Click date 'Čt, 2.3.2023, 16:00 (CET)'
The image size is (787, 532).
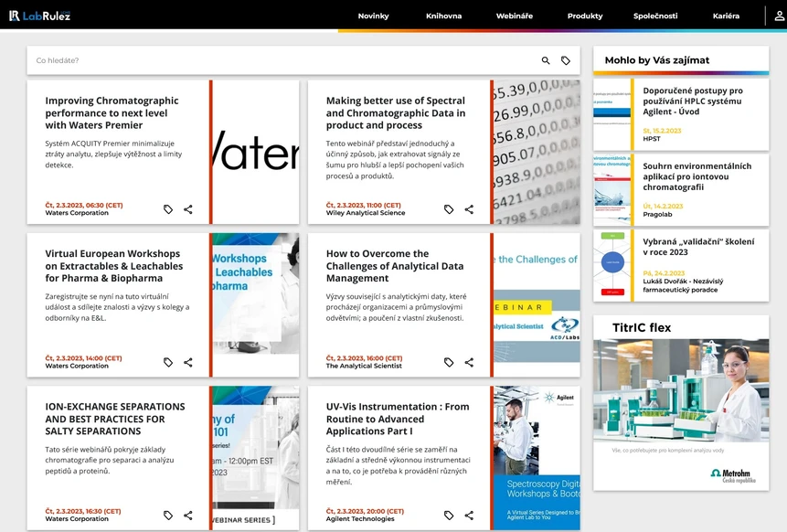(x=364, y=358)
